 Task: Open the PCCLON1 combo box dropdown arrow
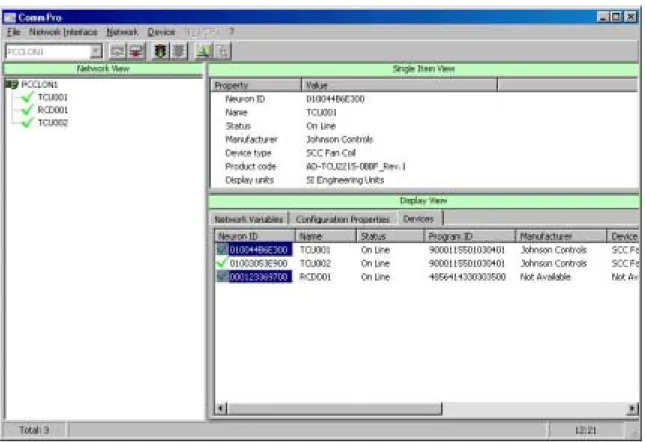coord(96,52)
